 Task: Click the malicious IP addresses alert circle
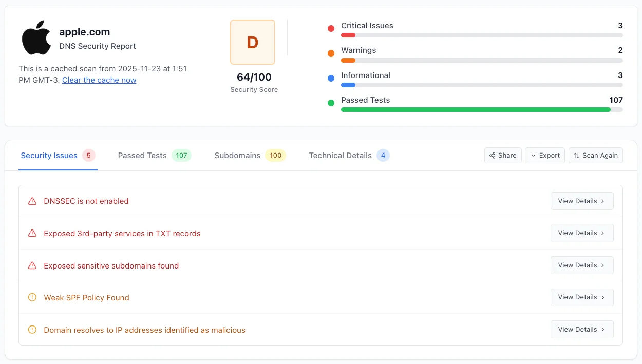point(32,330)
